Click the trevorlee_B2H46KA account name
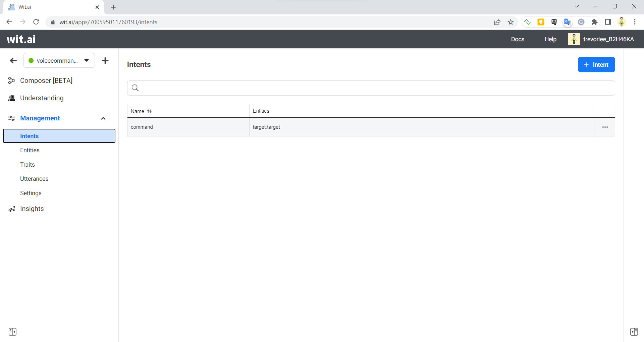 608,39
